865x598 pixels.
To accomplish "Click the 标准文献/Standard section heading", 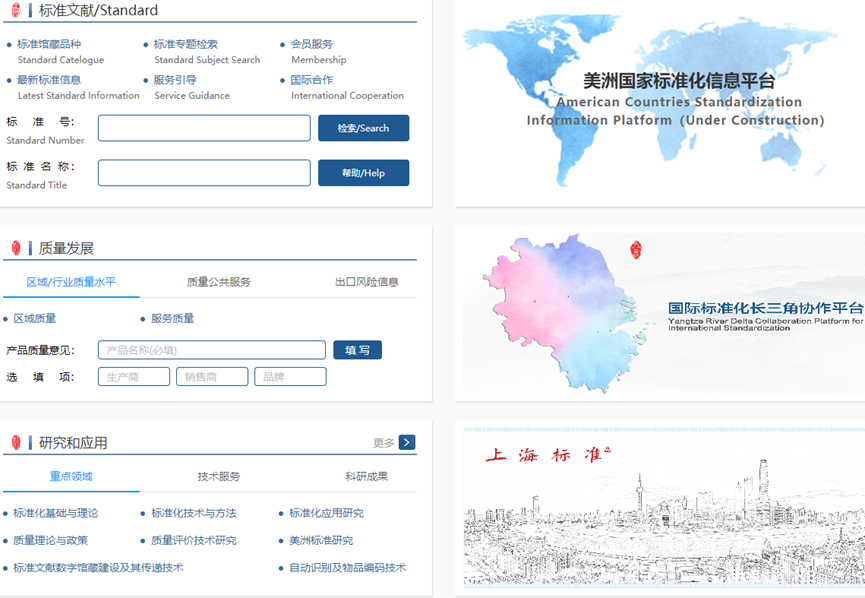I will [x=98, y=10].
